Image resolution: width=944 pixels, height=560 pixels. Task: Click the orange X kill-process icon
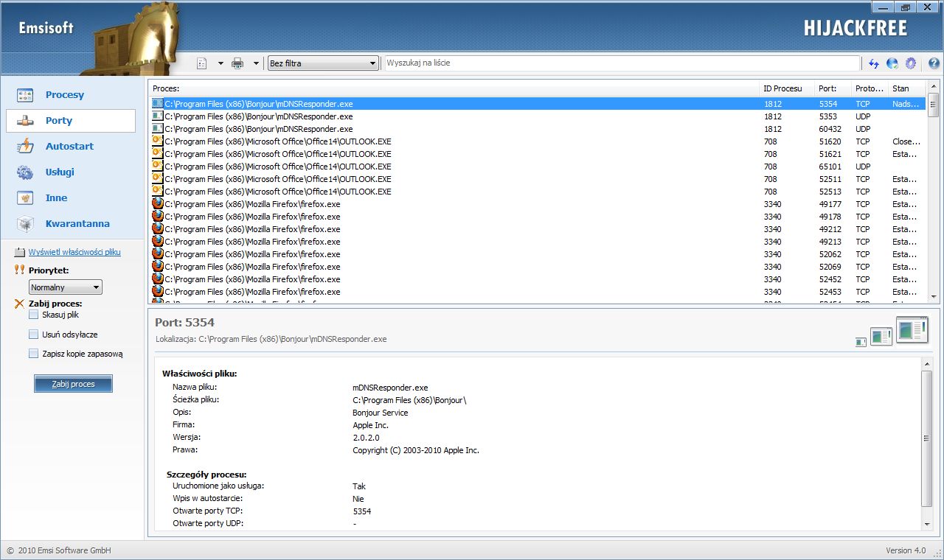click(20, 303)
